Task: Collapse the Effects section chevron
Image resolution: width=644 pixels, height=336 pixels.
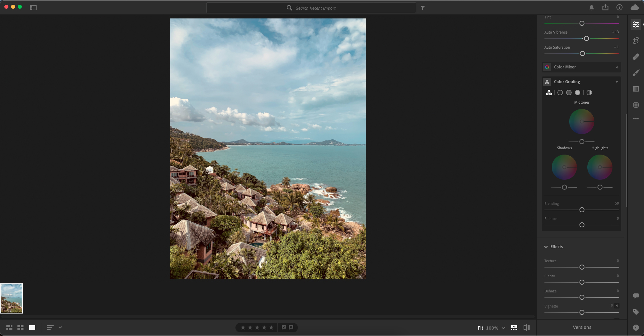Action: tap(546, 247)
